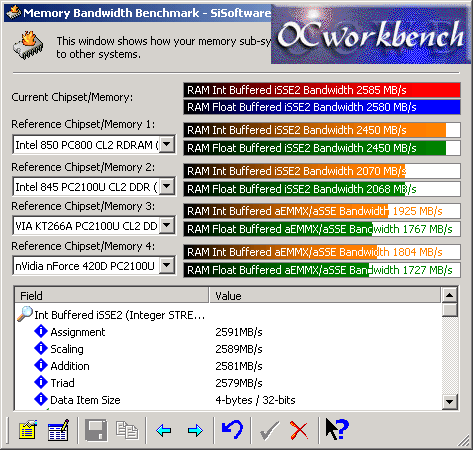Click the blue Float Bandwidth 2580 MB/s bar
Image resolution: width=473 pixels, height=450 pixels.
point(322,107)
